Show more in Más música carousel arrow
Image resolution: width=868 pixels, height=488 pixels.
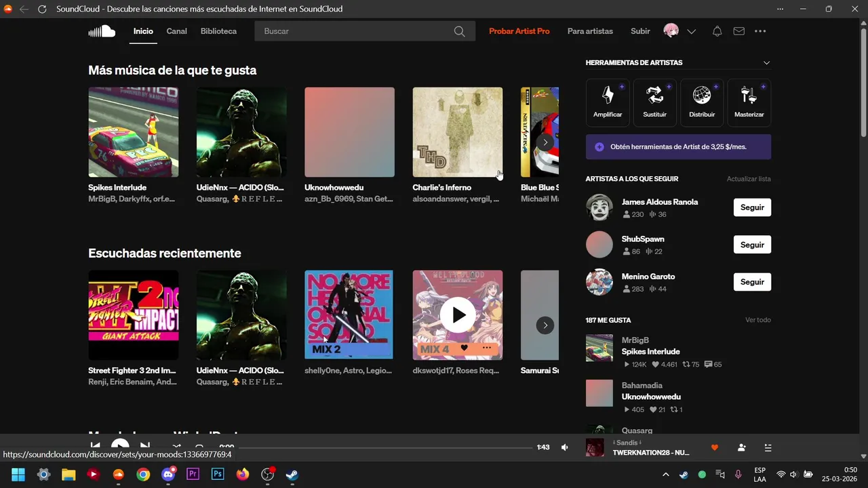[x=545, y=142]
